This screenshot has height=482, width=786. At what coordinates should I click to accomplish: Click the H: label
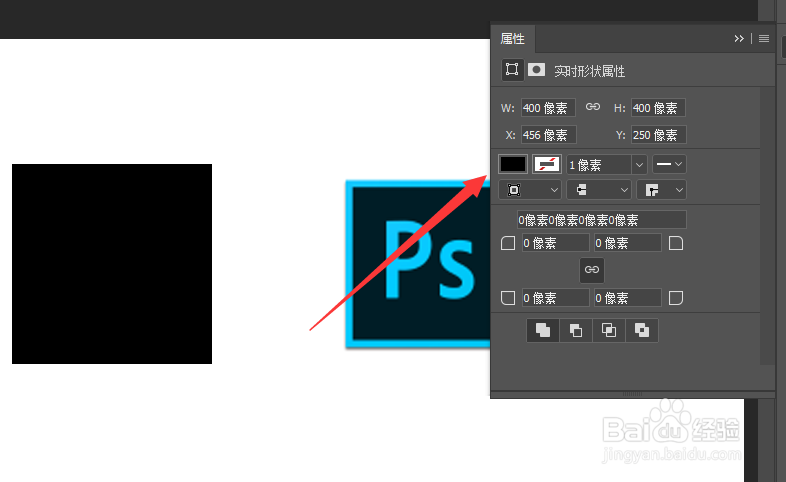[620, 108]
